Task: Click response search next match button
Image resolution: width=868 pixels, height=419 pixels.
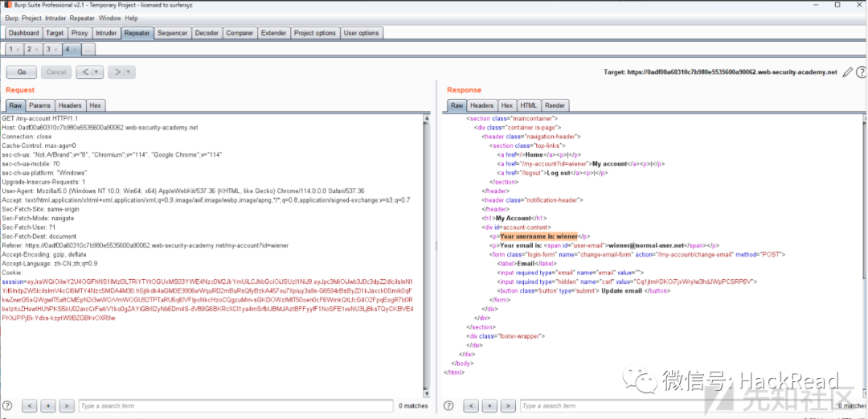Action: coord(508,405)
